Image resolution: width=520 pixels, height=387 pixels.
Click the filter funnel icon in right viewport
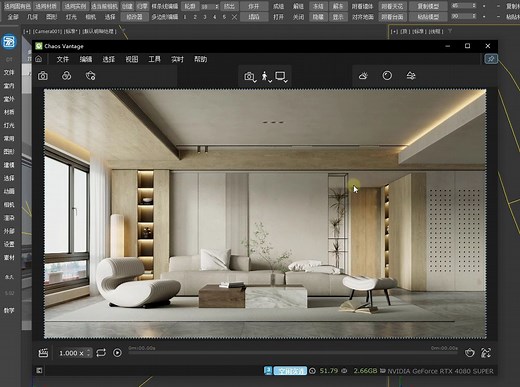tap(450, 31)
